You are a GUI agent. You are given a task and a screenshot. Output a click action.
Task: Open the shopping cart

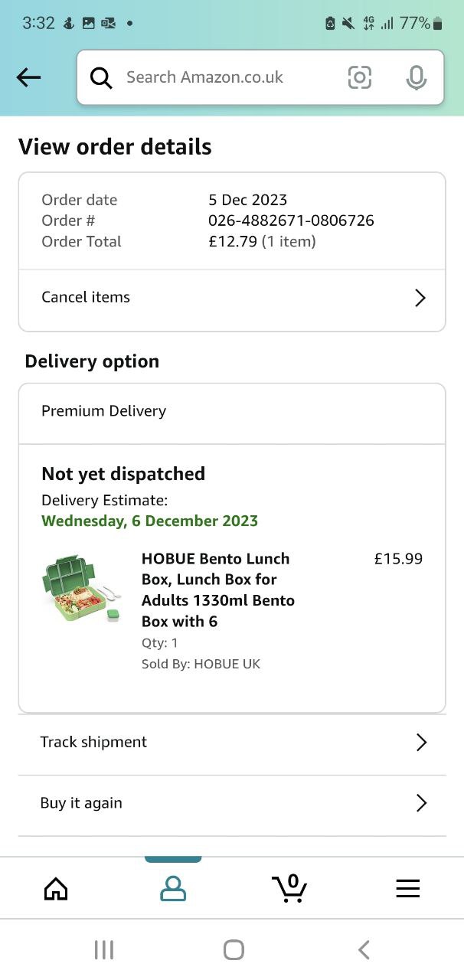click(x=289, y=888)
